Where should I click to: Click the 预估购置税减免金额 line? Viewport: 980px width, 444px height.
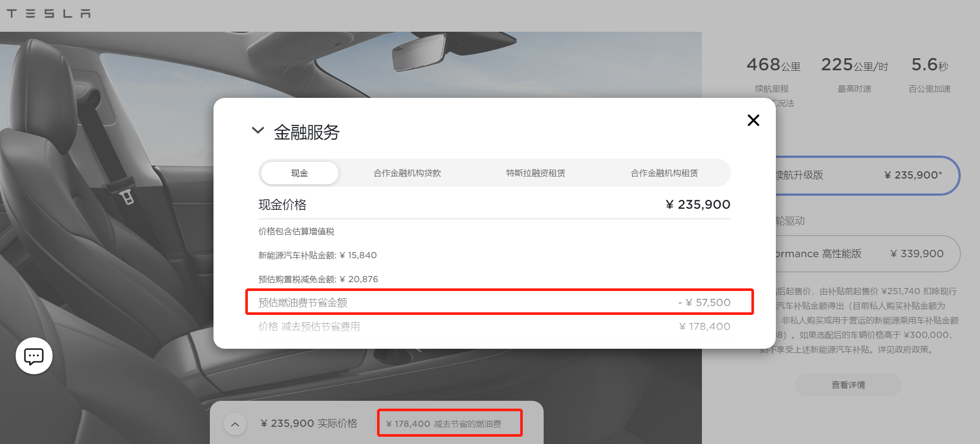pyautogui.click(x=318, y=280)
